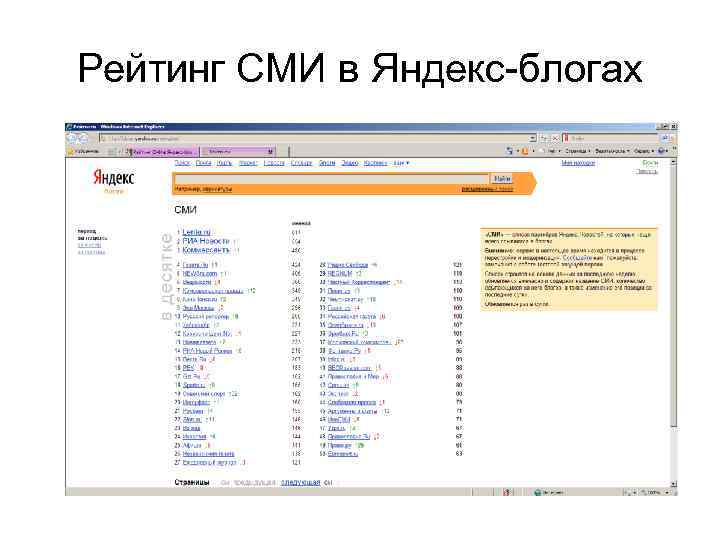Click the Home icon in command bar
The width and height of the screenshot is (720, 540).
point(509,151)
